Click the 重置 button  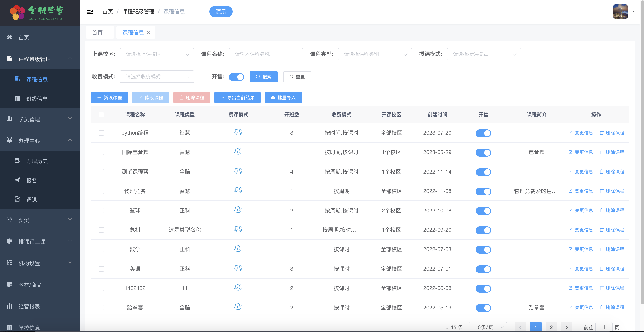pos(297,77)
